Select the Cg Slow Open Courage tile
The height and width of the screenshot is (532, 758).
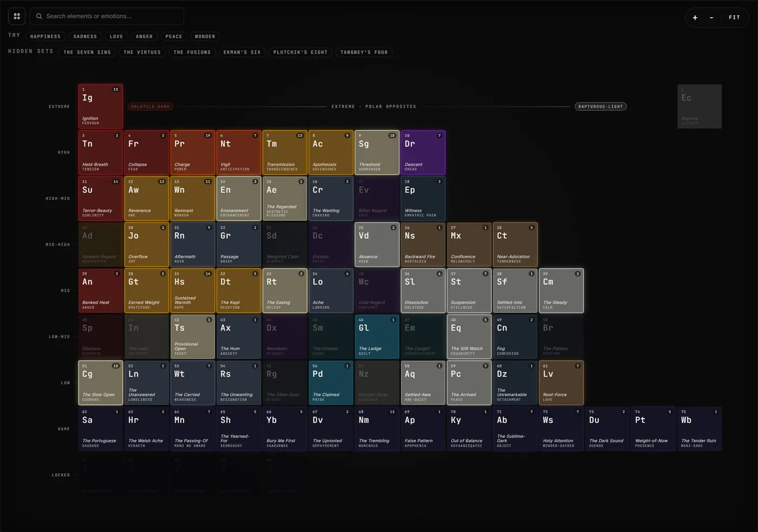[x=101, y=382]
